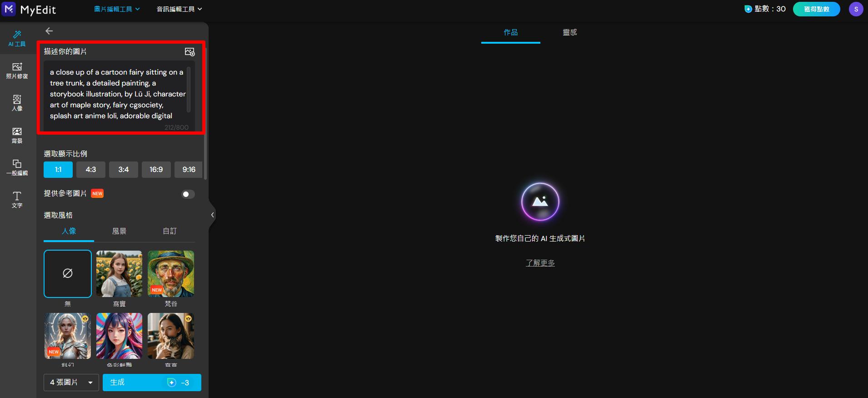Switch to the 靈感 tab
Screen dimensions: 868x398
(x=570, y=32)
